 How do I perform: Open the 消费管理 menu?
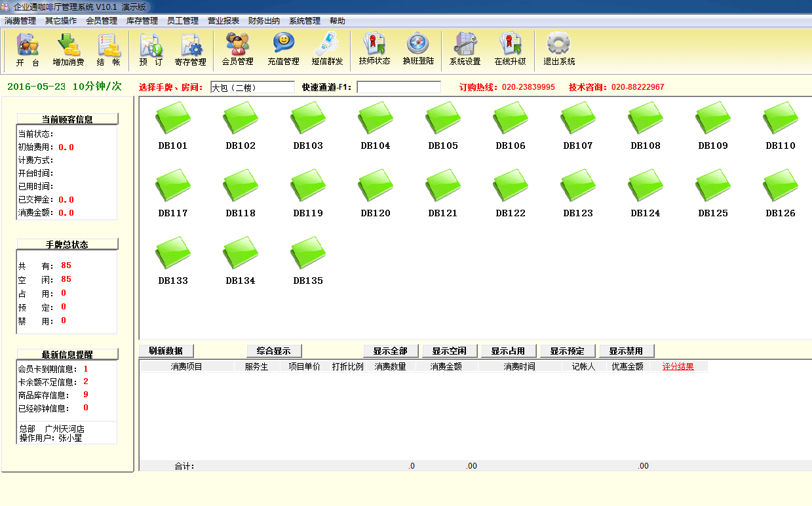(20, 20)
